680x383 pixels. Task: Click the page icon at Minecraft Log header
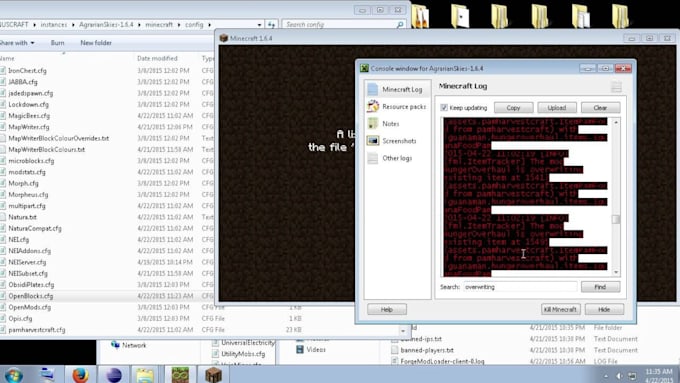pyautogui.click(x=616, y=87)
